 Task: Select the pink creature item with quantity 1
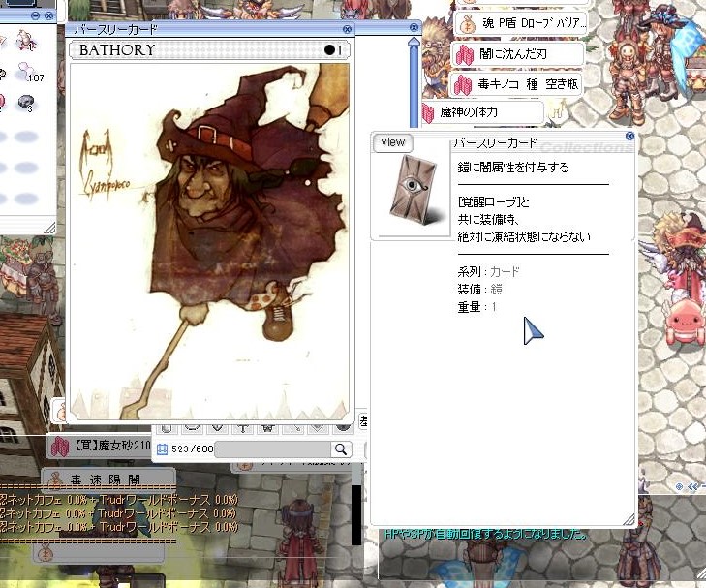coord(25,40)
